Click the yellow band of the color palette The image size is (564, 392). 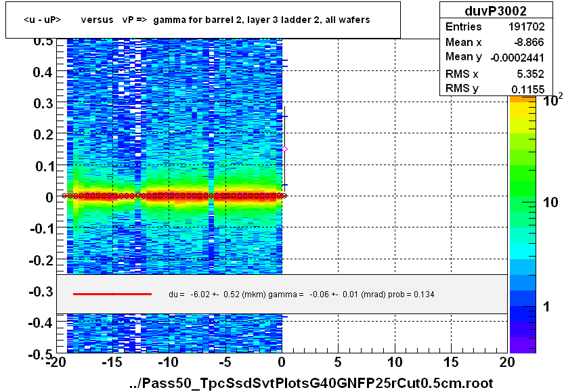click(523, 110)
